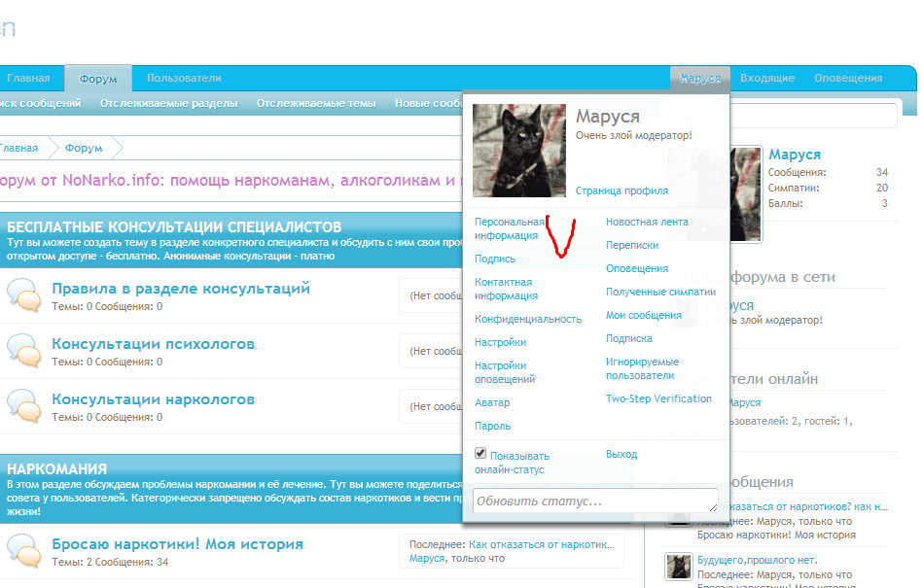The height and width of the screenshot is (588, 923).
Task: Click the Обновить статус text field
Action: [594, 502]
